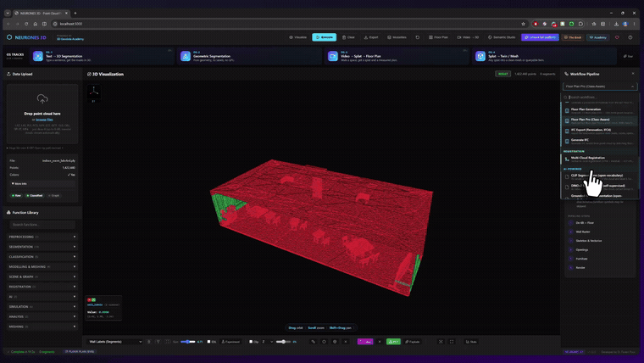Click the Unlock full platform button
Image resolution: width=644 pixels, height=363 pixels.
(x=540, y=37)
